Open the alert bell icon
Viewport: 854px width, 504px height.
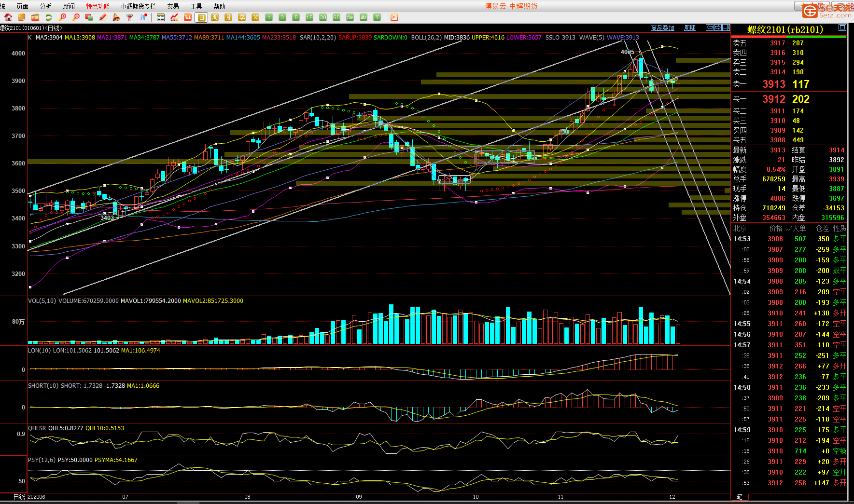(116, 17)
